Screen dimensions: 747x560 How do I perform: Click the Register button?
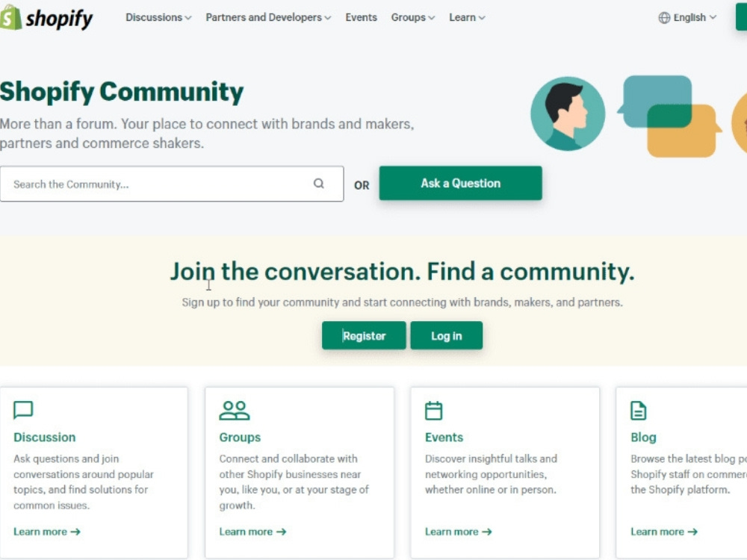364,336
